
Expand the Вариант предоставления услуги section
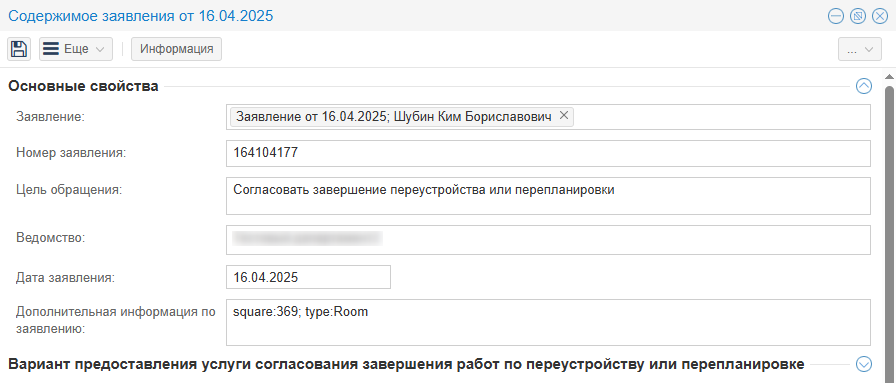(863, 364)
